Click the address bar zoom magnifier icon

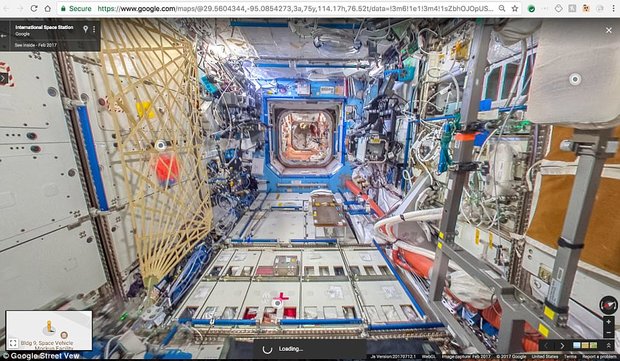pos(501,8)
